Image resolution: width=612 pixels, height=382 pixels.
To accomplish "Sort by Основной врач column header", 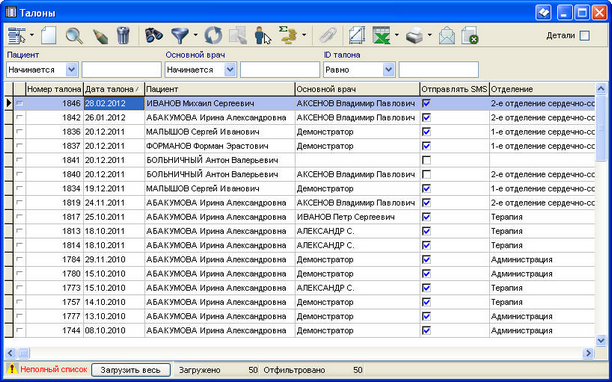I will (357, 89).
